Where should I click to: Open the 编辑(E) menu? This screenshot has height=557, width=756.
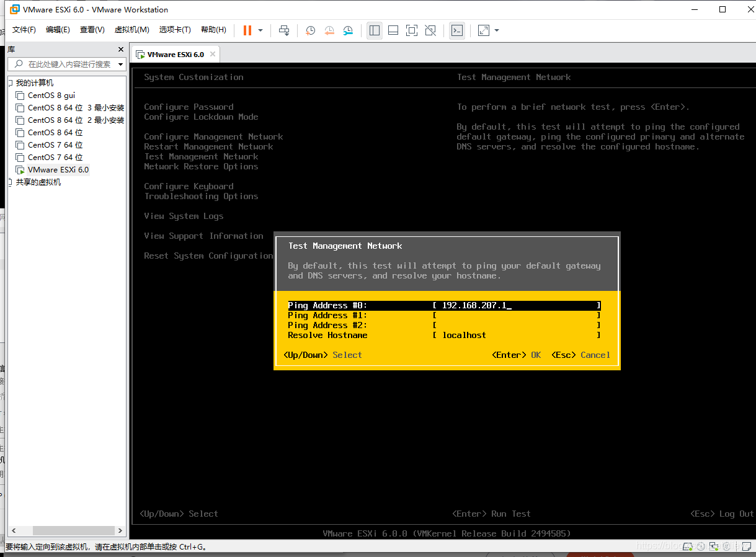click(x=58, y=30)
